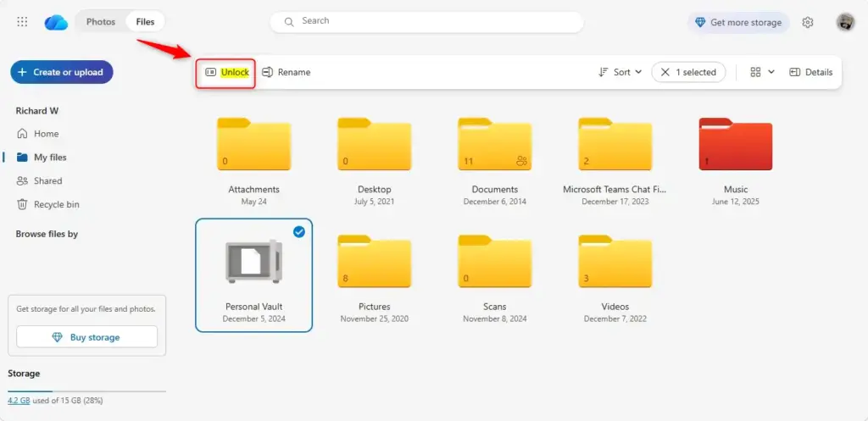The image size is (868, 421).
Task: Open the Personal Vault safe icon
Action: tap(254, 261)
